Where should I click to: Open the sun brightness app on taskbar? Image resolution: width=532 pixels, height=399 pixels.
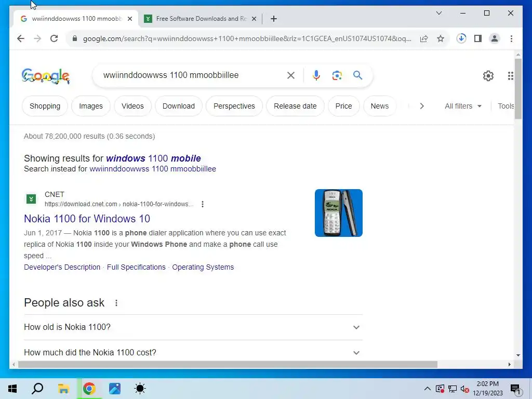tap(140, 389)
